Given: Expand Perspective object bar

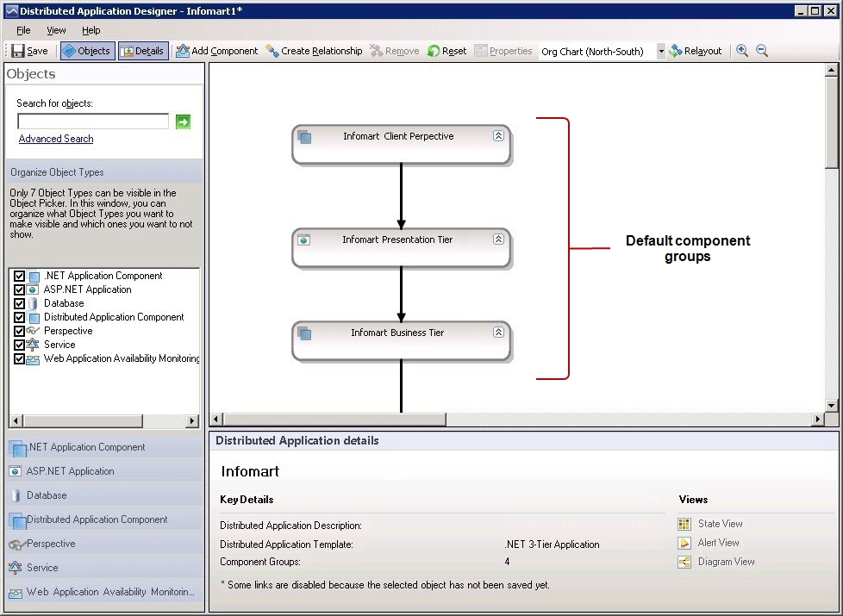Looking at the screenshot, I should click(105, 544).
